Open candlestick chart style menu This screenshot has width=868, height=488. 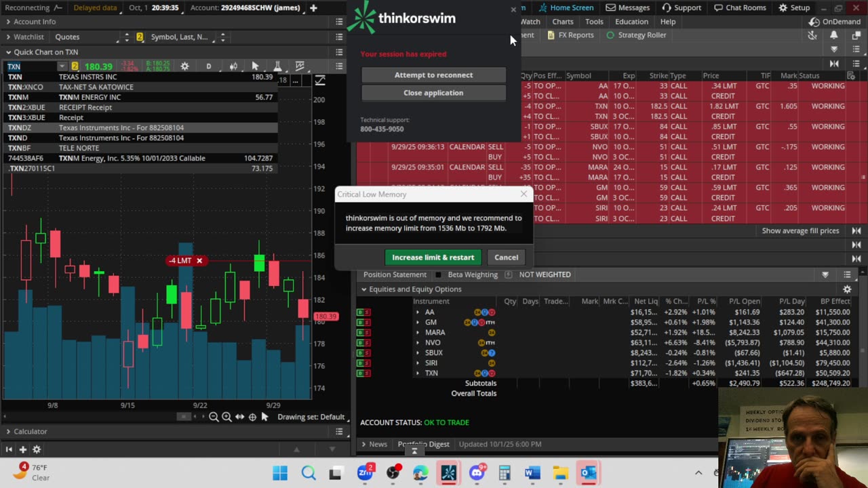coord(233,66)
